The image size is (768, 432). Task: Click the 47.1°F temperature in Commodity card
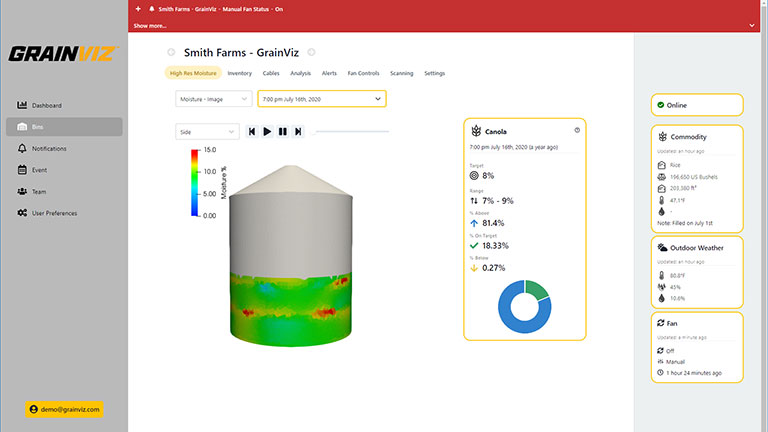click(677, 200)
